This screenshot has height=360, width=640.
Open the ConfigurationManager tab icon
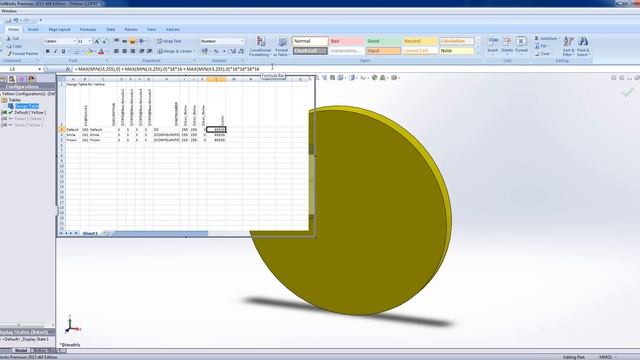click(12, 79)
